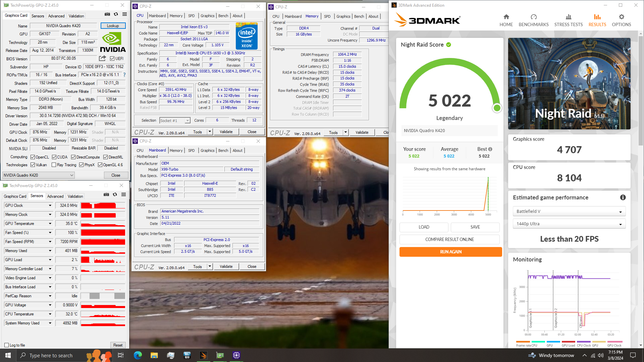Open Bench tab in top-left CPU-Z window
This screenshot has height=362, width=644.
(223, 16)
